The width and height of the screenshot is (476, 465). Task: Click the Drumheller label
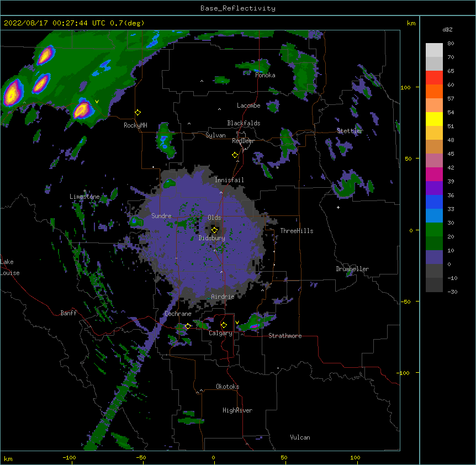352,269
